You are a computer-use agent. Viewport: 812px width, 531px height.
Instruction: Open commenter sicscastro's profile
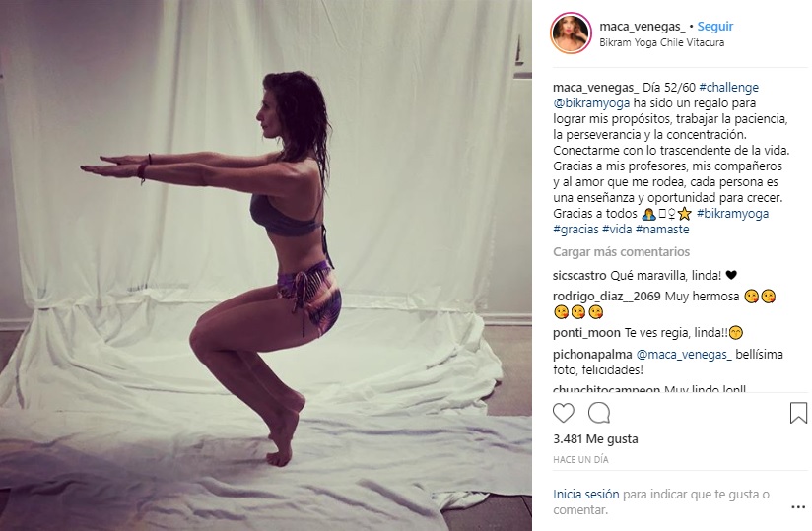point(579,275)
